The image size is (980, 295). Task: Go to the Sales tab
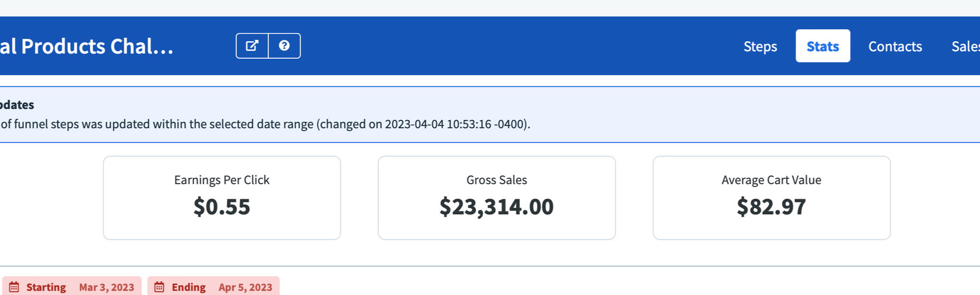tap(965, 46)
